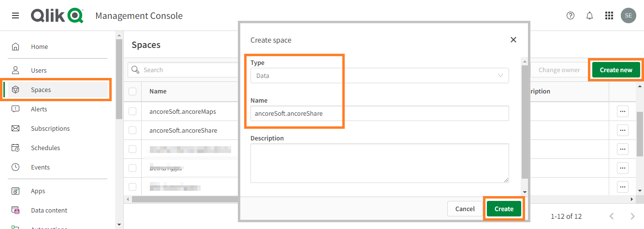Click the Cancel button
This screenshot has height=229, width=644.
pyautogui.click(x=465, y=209)
